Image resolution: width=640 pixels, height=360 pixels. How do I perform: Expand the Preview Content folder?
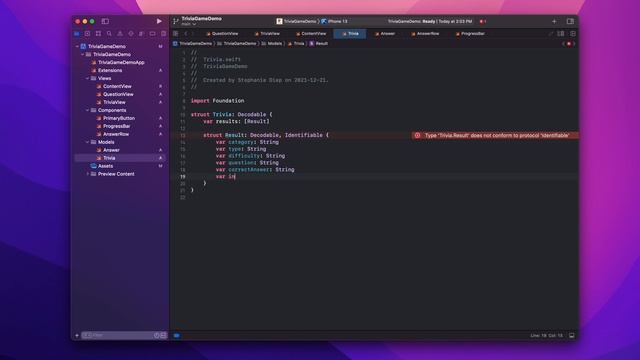point(87,174)
